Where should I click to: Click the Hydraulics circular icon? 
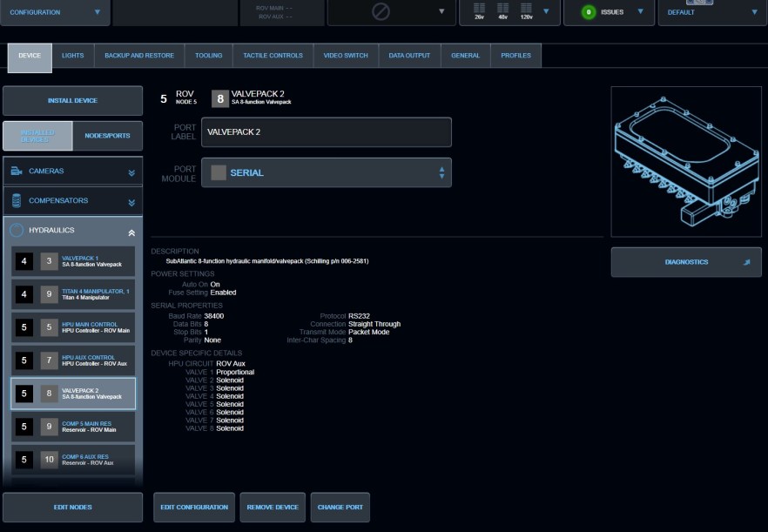(x=17, y=231)
